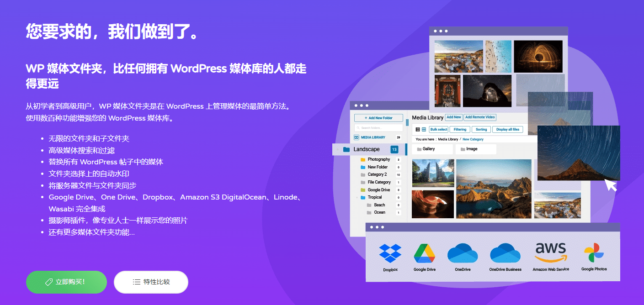Click the olive Google Drive folder icon in tree
Screen dimensions: 644x305
[363, 190]
